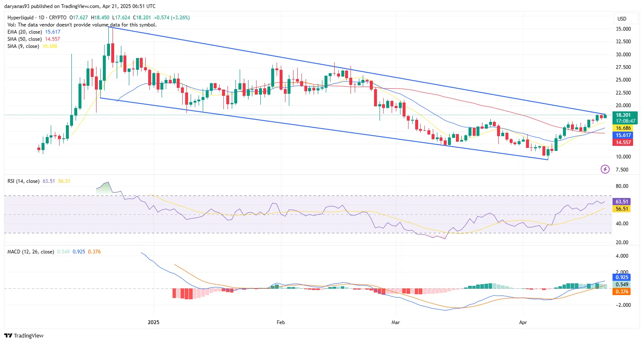Click the TradingView logo at bottom left
This screenshot has width=644, height=343.
[24, 335]
